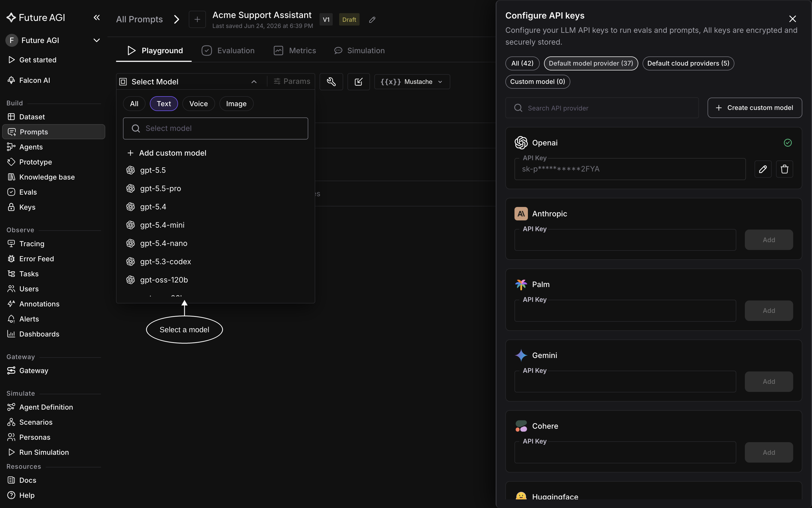Open Annotations page
Screen dimensions: 812x508
click(x=33, y=304)
